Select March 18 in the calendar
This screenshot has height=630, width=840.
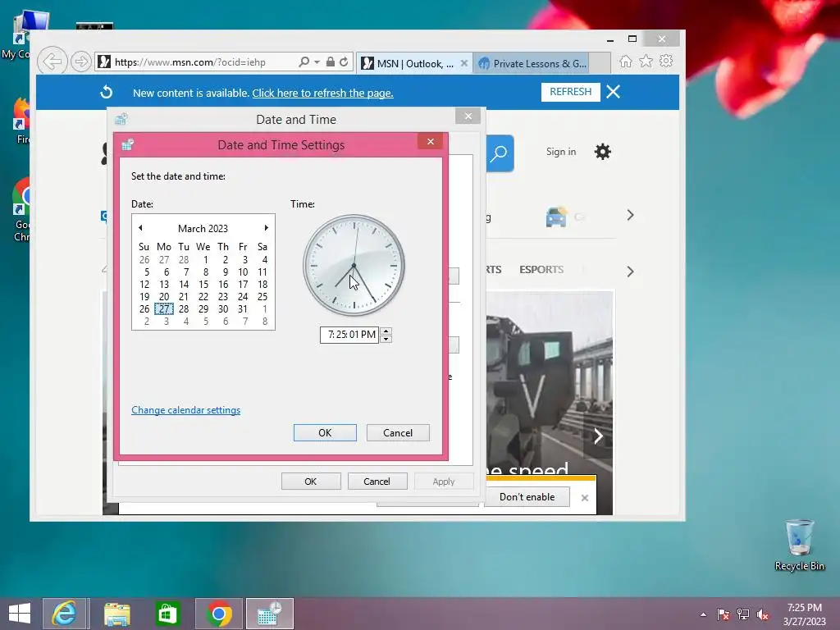point(262,285)
